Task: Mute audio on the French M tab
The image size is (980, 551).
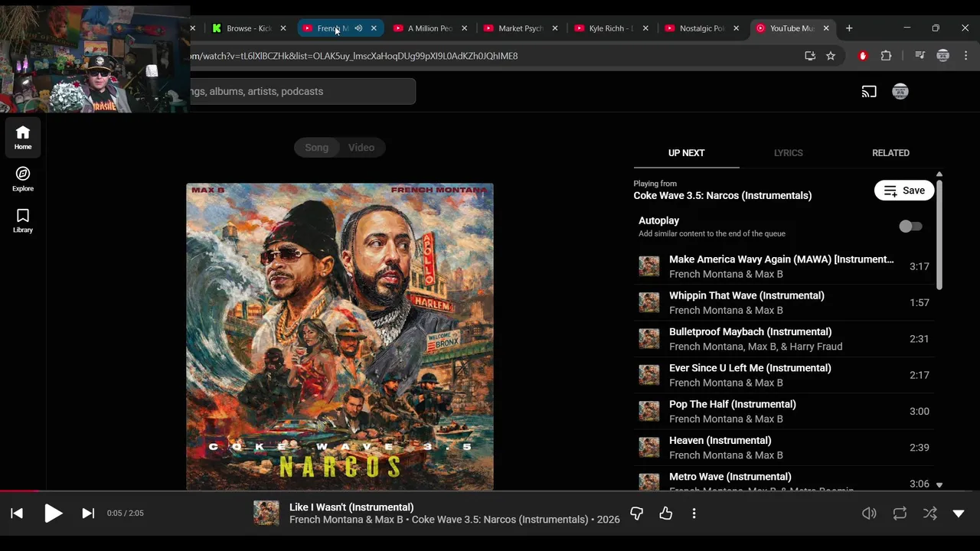Action: pyautogui.click(x=358, y=28)
